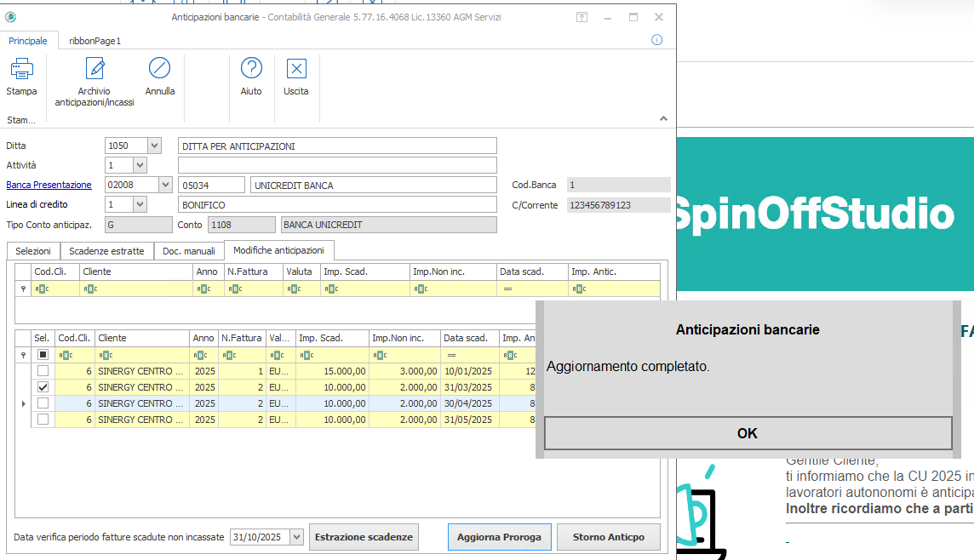Viewport: 974px width, 560px height.
Task: Click the BONIFICO credit line field
Action: (x=337, y=204)
